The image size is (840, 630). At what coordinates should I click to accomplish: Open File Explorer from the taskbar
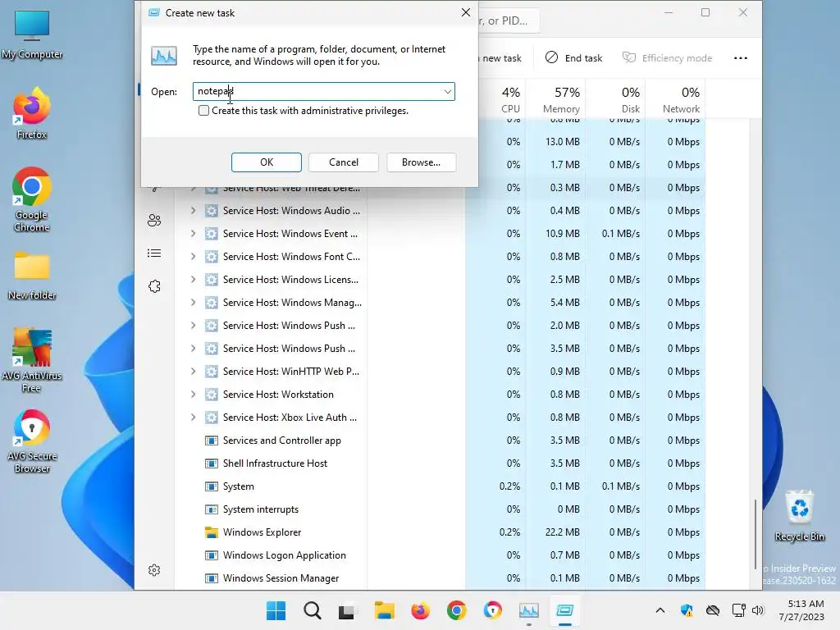pos(384,610)
